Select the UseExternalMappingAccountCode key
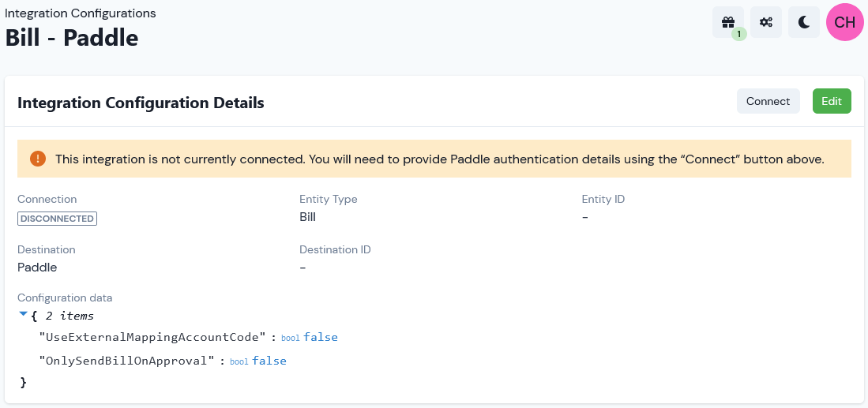Screen dimensions: 868x408 (x=152, y=337)
